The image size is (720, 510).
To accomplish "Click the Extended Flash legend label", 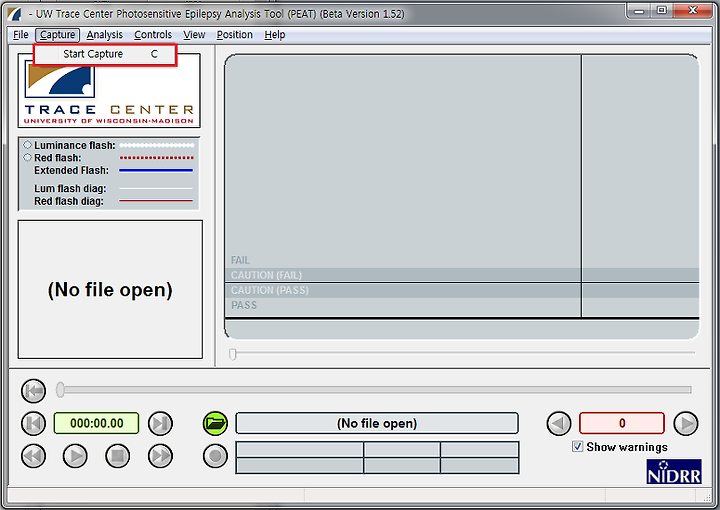I will click(x=71, y=170).
